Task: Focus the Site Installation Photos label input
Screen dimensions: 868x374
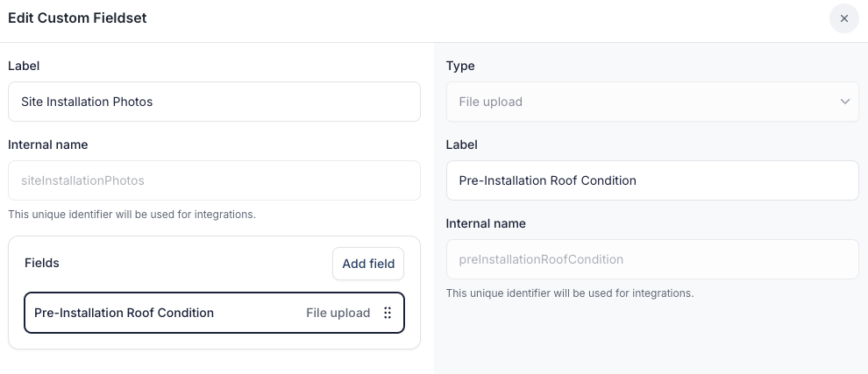Action: click(x=214, y=102)
